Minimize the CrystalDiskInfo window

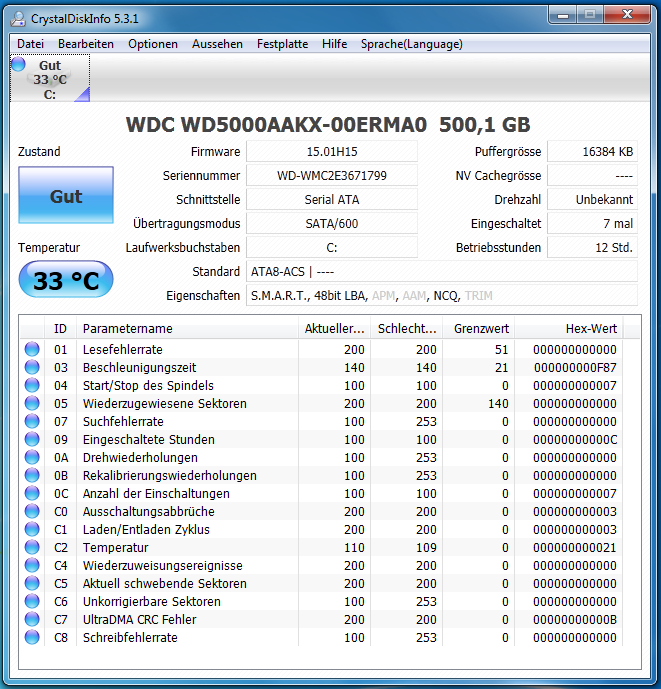point(563,15)
